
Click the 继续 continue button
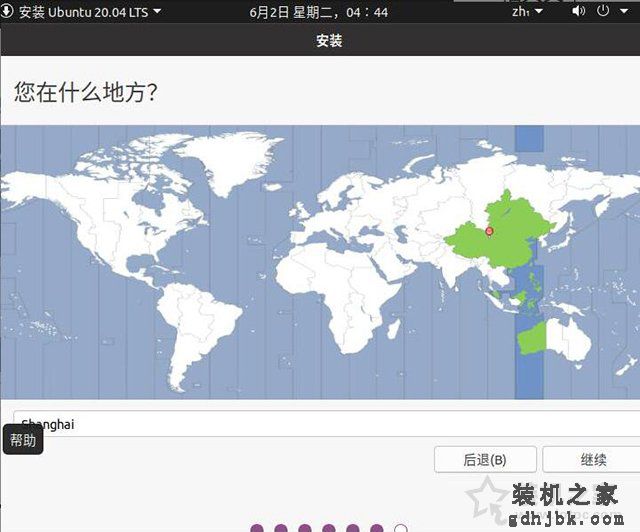tap(591, 459)
